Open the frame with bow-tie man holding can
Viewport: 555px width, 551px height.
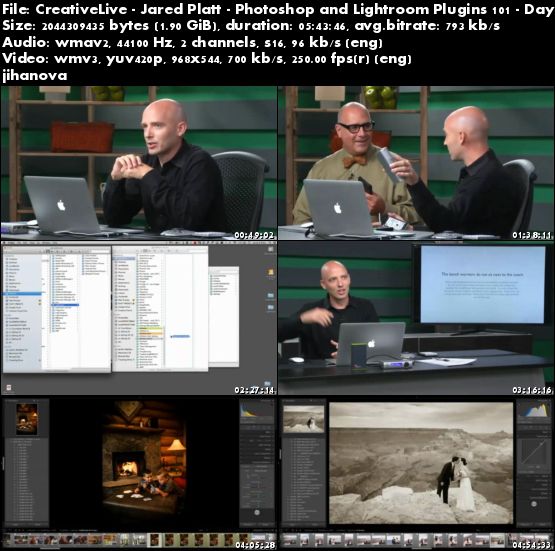(x=416, y=163)
